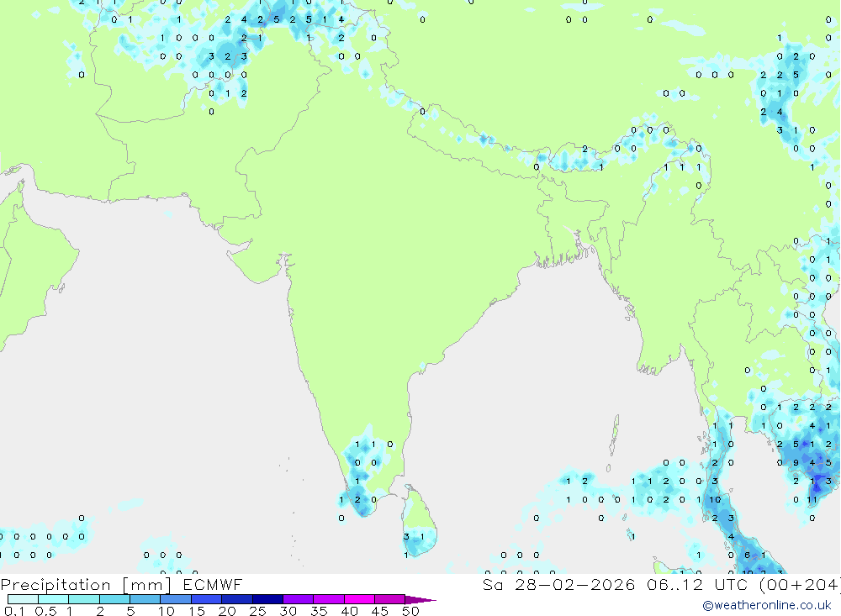Click the island of Sri Lanka

pos(420,521)
